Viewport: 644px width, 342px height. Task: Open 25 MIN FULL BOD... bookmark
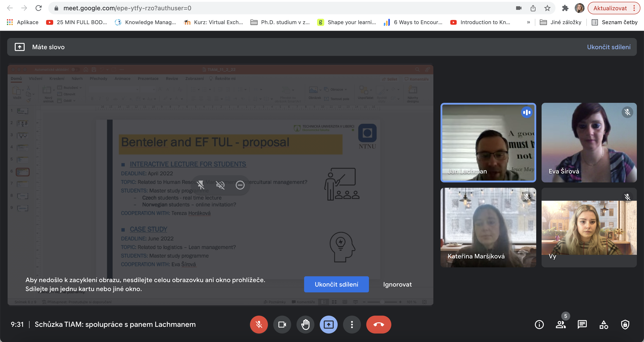[76, 22]
